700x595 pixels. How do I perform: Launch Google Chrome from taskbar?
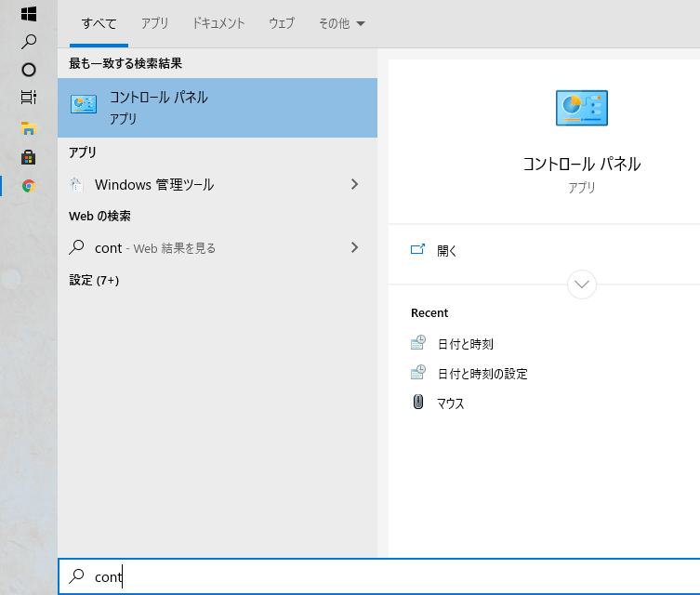coord(29,186)
